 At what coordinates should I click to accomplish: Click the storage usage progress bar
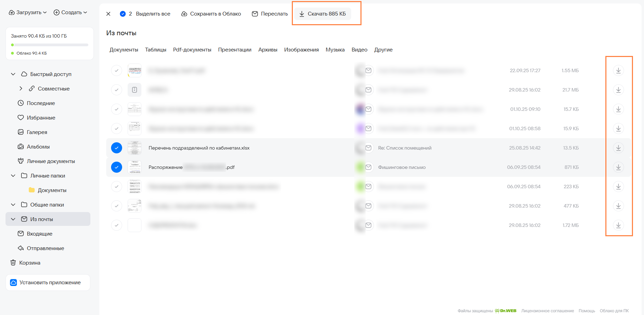tap(50, 45)
